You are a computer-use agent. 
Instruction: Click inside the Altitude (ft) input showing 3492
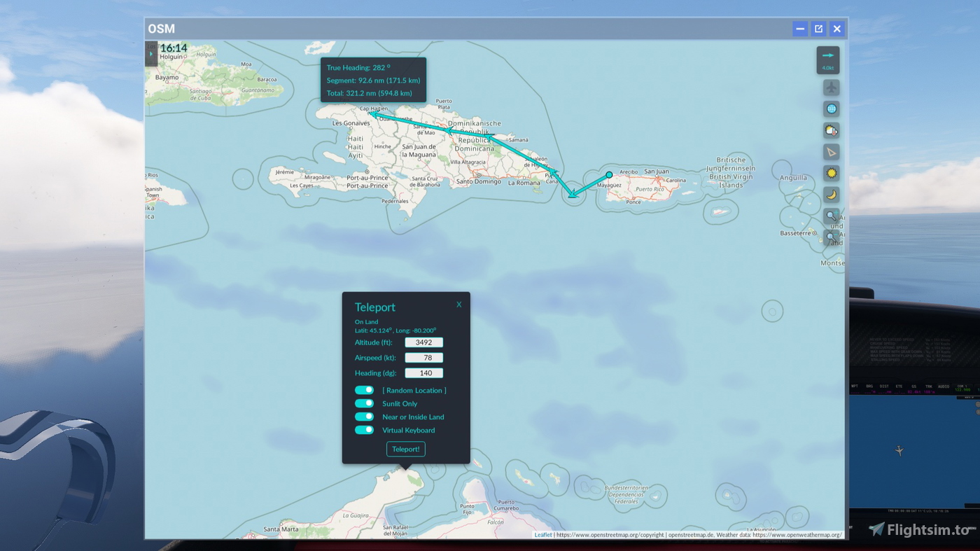(423, 342)
